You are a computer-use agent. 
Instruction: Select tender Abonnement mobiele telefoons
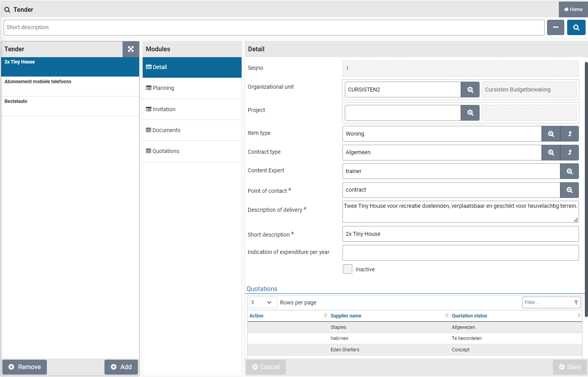pos(70,86)
